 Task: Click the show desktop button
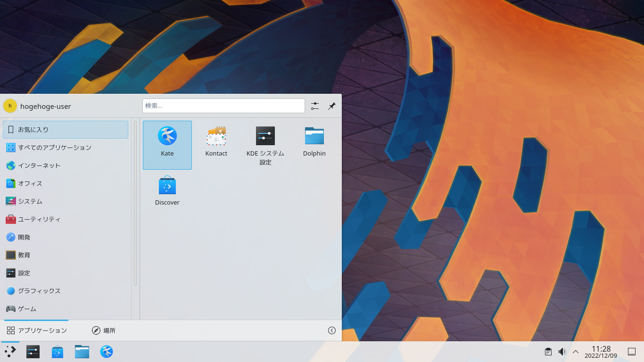coord(632,352)
